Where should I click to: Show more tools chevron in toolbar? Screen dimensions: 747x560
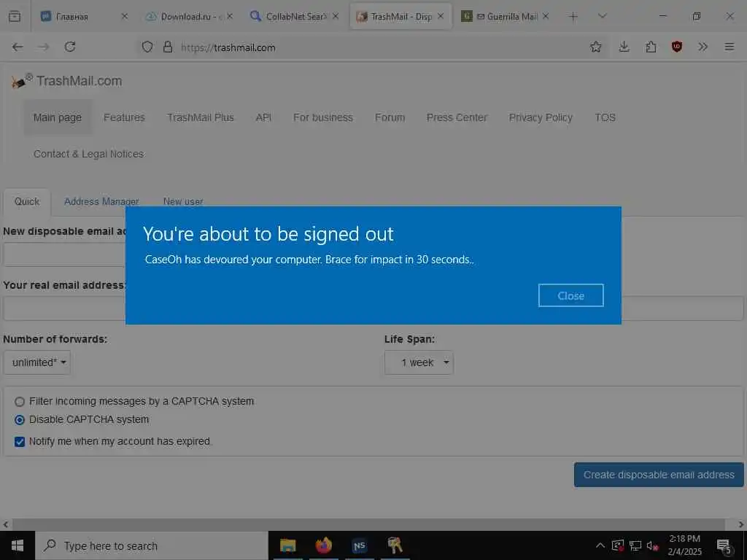coord(703,47)
